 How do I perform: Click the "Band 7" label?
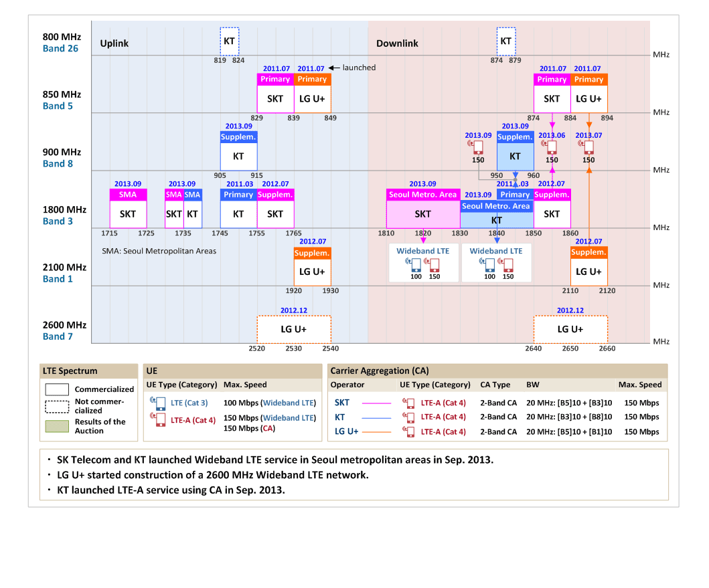coord(58,336)
